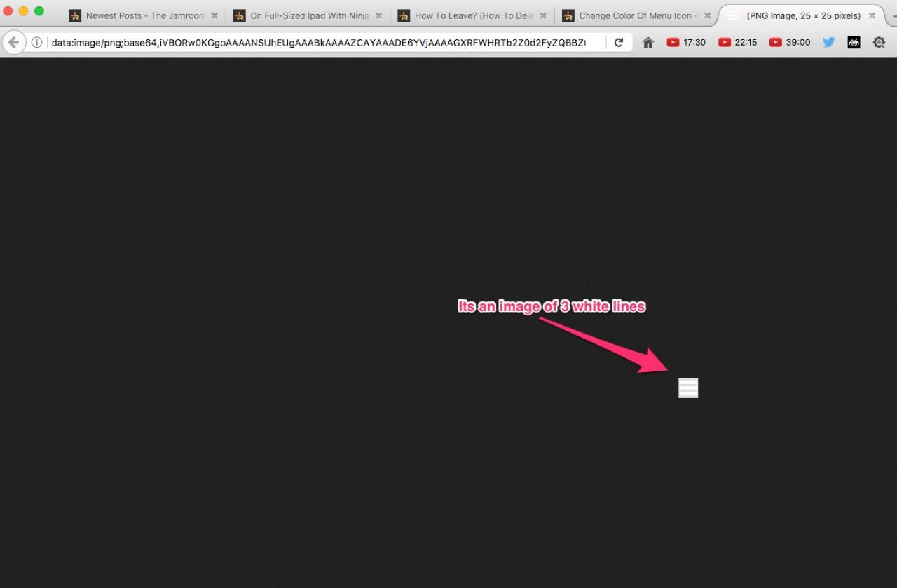Close the PNG Image tab
897x588 pixels.
click(872, 15)
